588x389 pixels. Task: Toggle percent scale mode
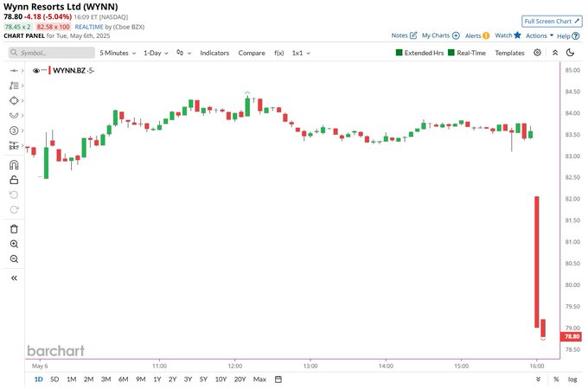pyautogui.click(x=556, y=379)
